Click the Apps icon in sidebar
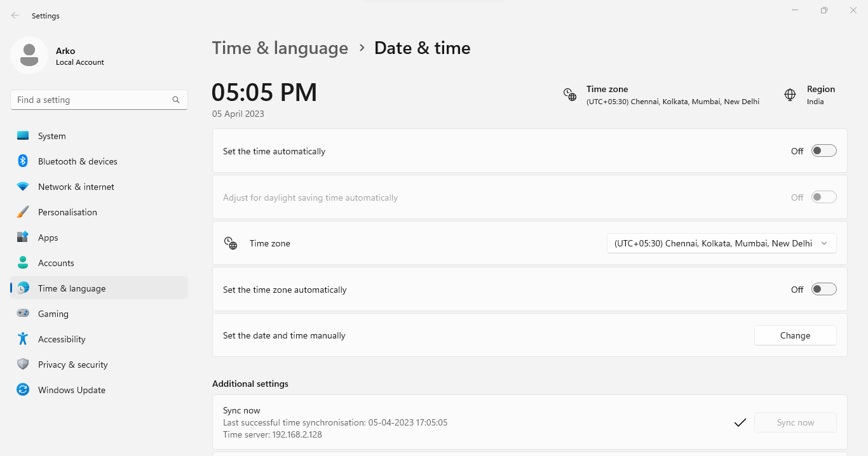The width and height of the screenshot is (868, 456). 23,238
